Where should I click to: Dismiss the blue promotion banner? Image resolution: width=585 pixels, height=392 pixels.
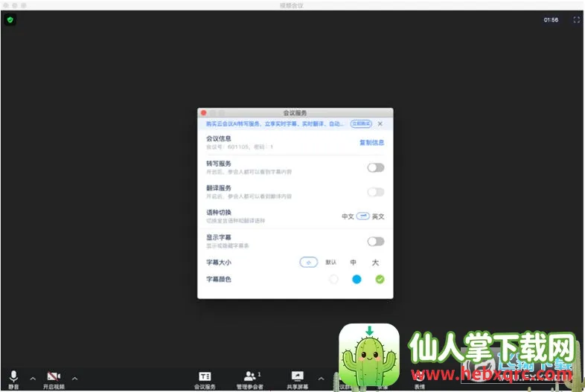[380, 123]
